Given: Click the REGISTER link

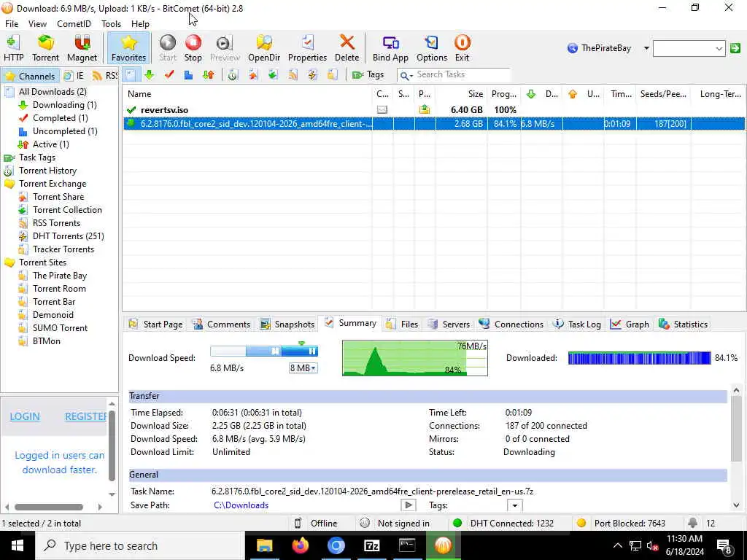Looking at the screenshot, I should pyautogui.click(x=86, y=416).
